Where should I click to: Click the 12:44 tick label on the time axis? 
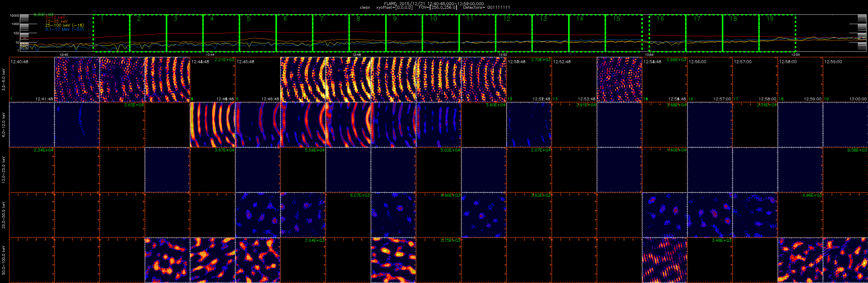pyautogui.click(x=210, y=54)
